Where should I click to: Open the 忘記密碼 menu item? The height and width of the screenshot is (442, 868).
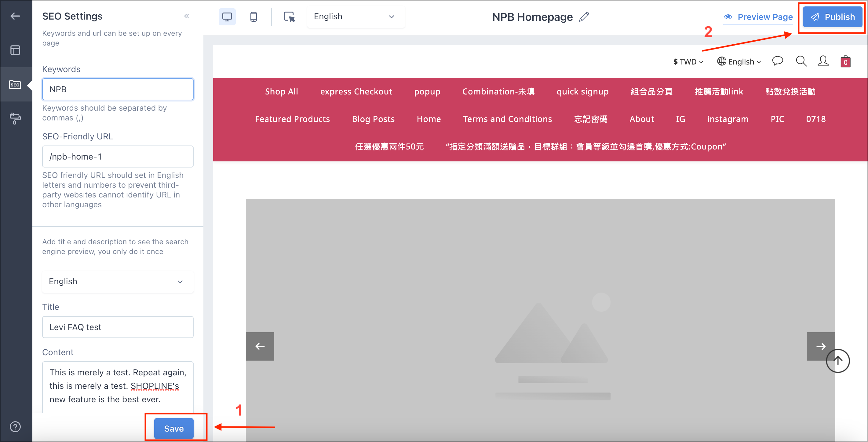(x=590, y=119)
